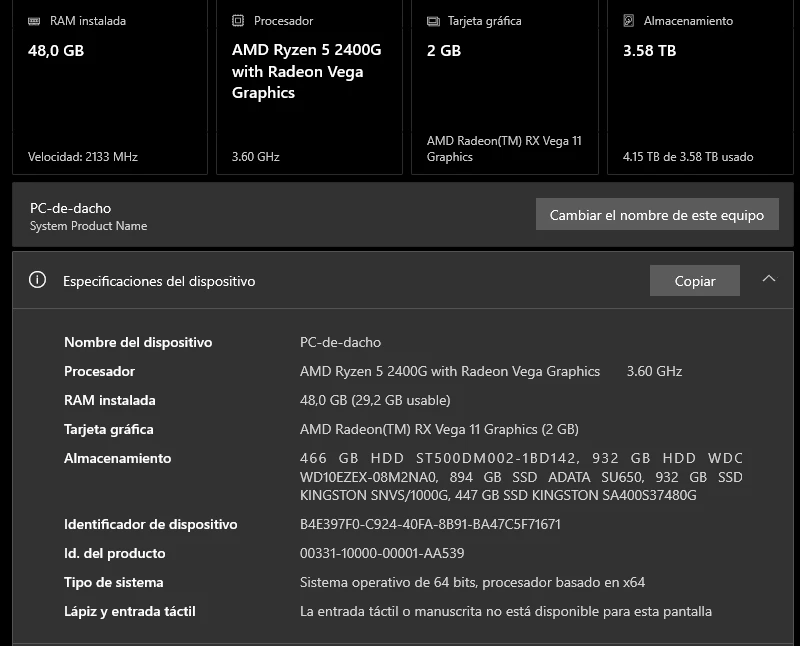Click Tarjeta gráfica card title
Screen dimensions: 800x646
485,21
